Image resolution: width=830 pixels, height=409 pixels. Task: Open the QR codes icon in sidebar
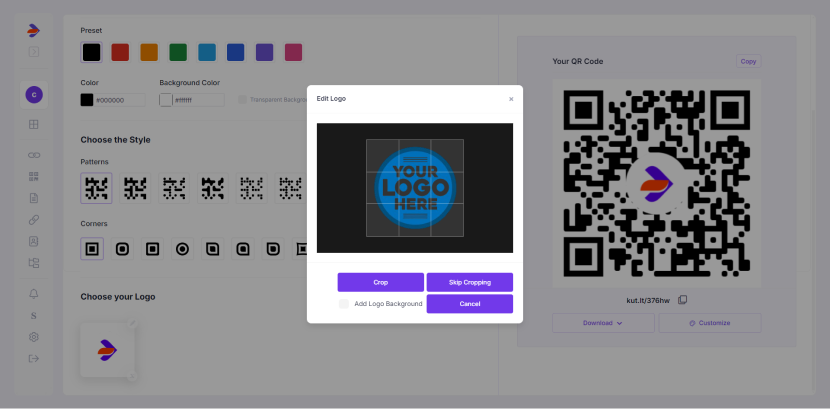click(x=34, y=177)
